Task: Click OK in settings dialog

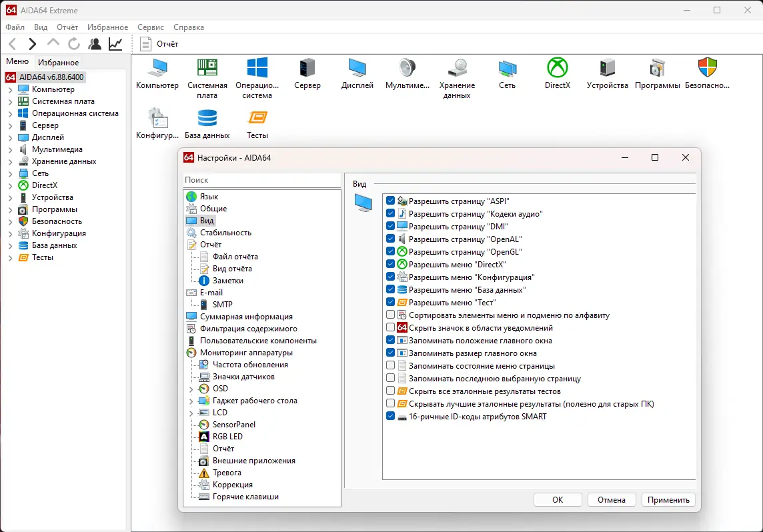Action: point(558,500)
